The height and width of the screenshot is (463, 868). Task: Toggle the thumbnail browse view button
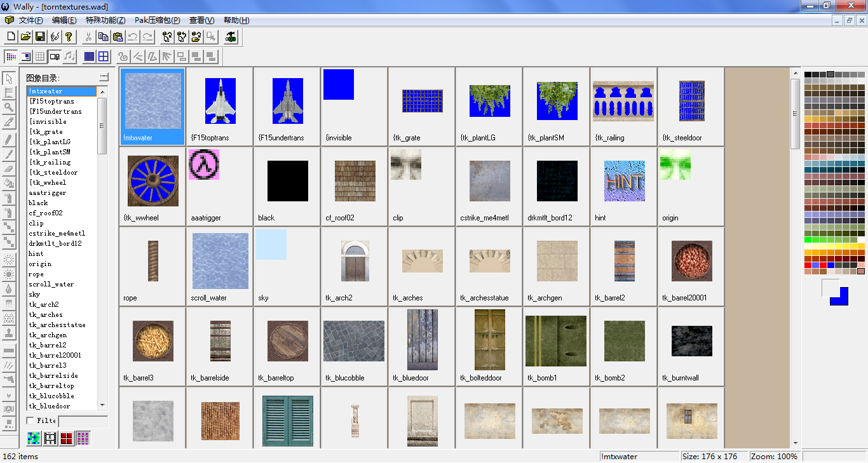click(x=55, y=57)
